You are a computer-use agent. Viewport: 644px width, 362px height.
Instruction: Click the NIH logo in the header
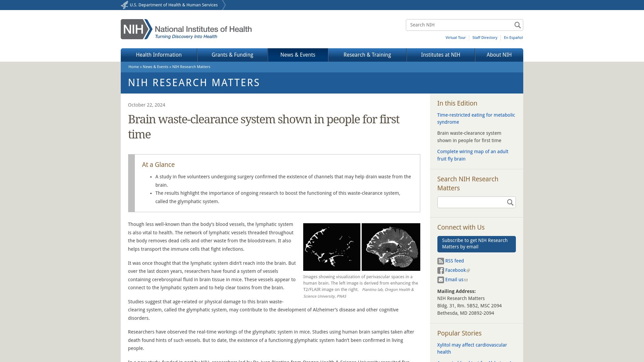[186, 29]
